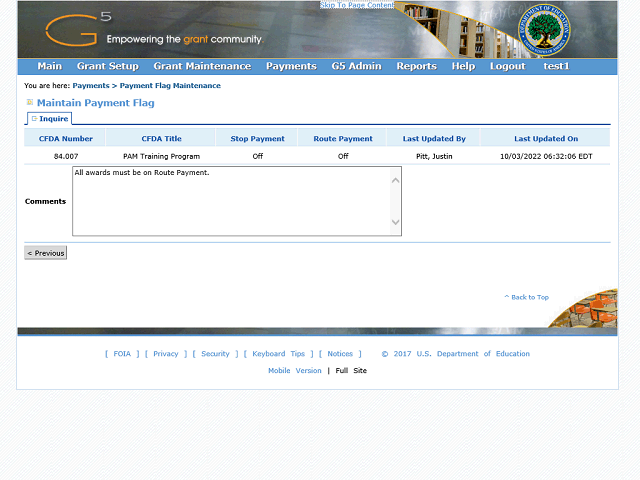Switch to the Mobile Version link
The width and height of the screenshot is (640, 480).
[295, 371]
